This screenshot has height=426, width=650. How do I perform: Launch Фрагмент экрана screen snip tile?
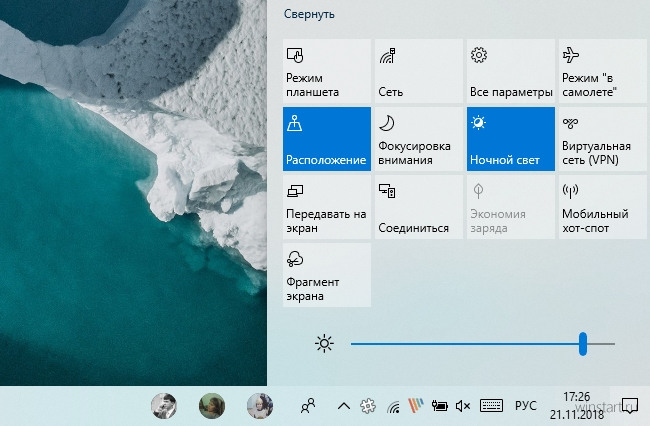(327, 275)
